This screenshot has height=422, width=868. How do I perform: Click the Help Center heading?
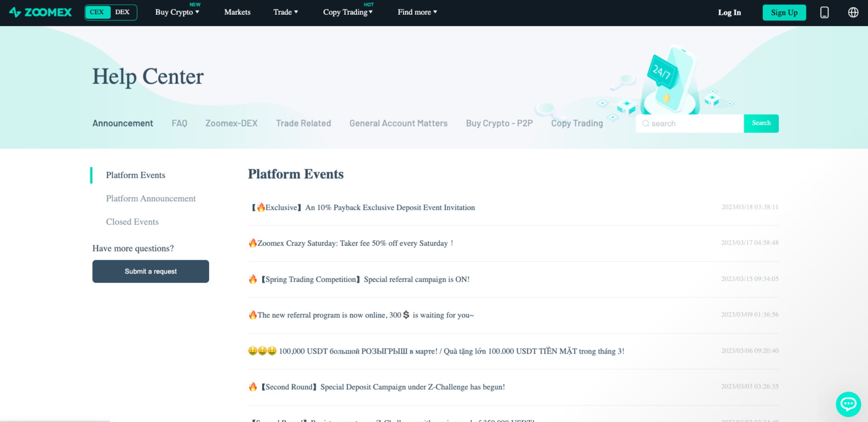pyautogui.click(x=148, y=76)
